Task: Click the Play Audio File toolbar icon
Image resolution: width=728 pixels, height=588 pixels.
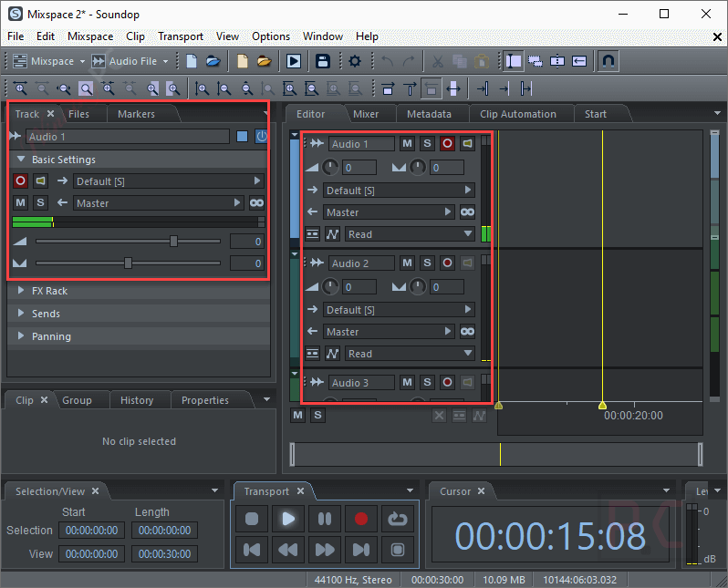Action: [294, 61]
